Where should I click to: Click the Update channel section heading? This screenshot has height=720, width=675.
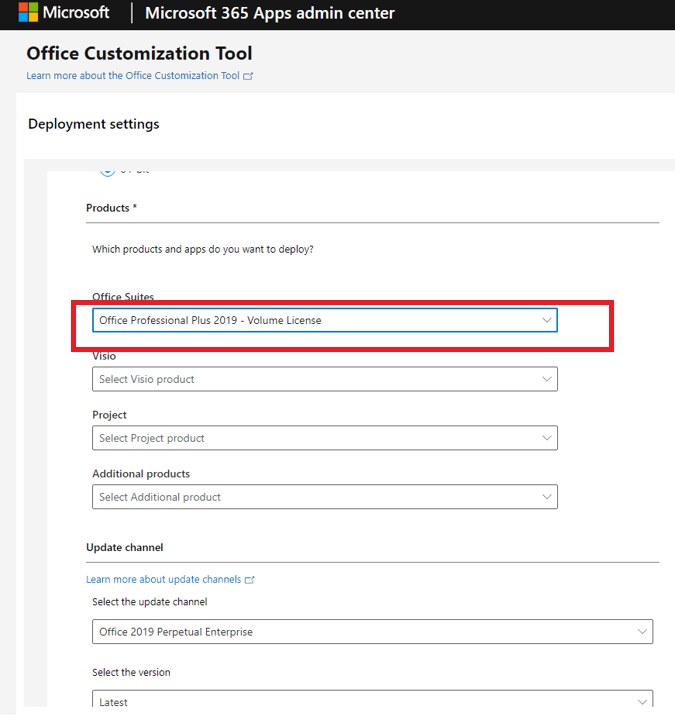(x=125, y=548)
